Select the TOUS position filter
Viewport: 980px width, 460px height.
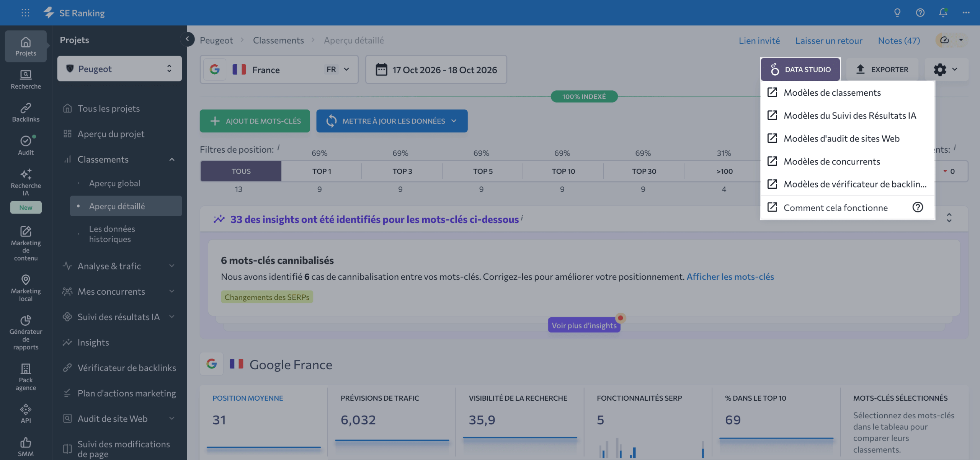[x=241, y=171]
